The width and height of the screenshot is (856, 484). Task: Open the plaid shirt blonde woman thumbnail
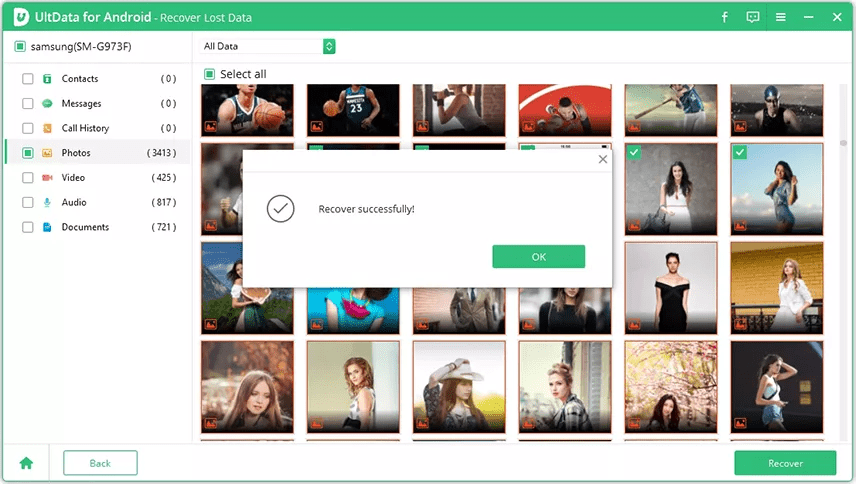tap(565, 387)
